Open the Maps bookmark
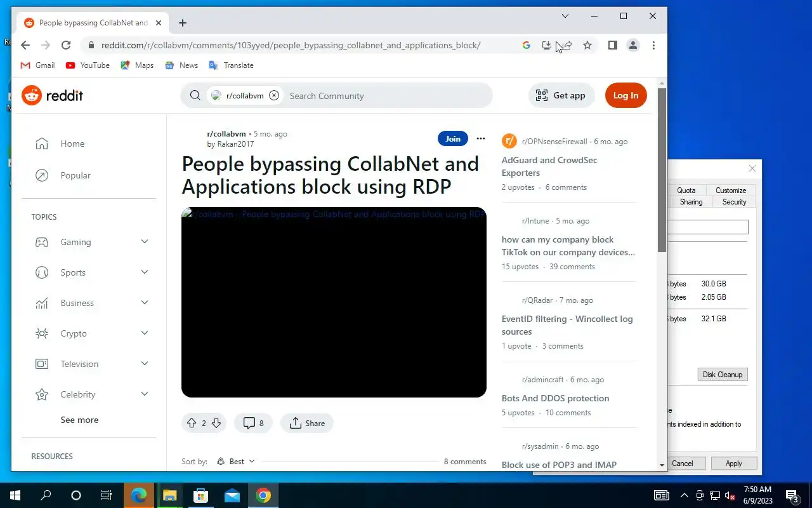This screenshot has height=508, width=812. point(137,65)
